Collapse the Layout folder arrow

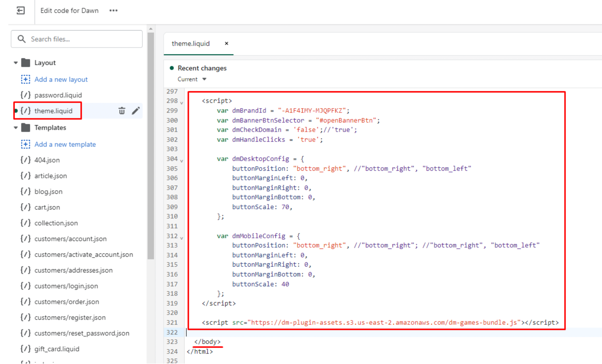tap(16, 63)
